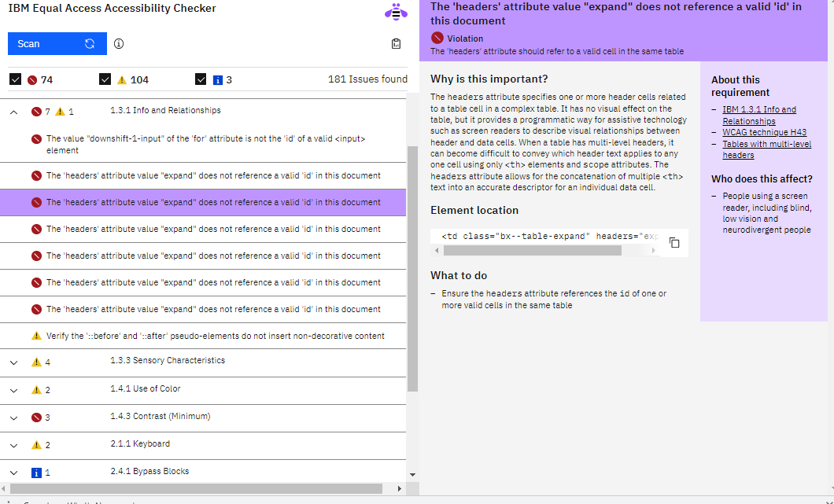
Task: Click the code snippet horizontal scrollbar
Action: [533, 250]
